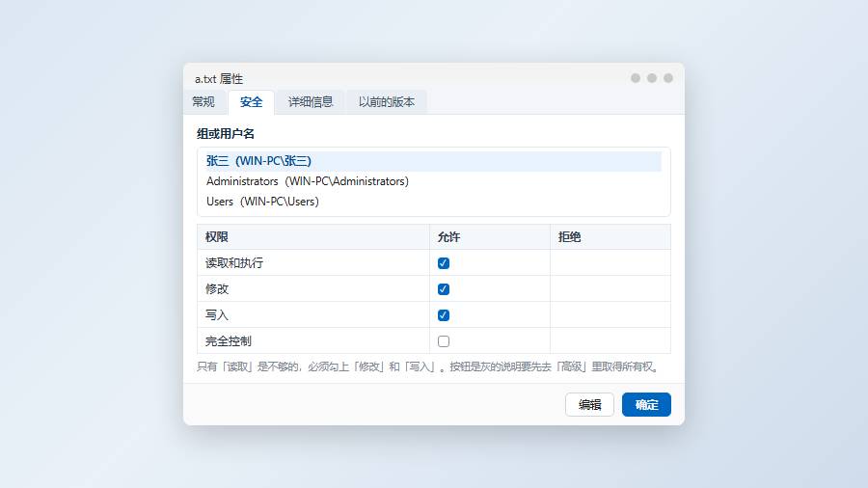The image size is (868, 488).
Task: Click the 权限 column header
Action: [x=313, y=237]
